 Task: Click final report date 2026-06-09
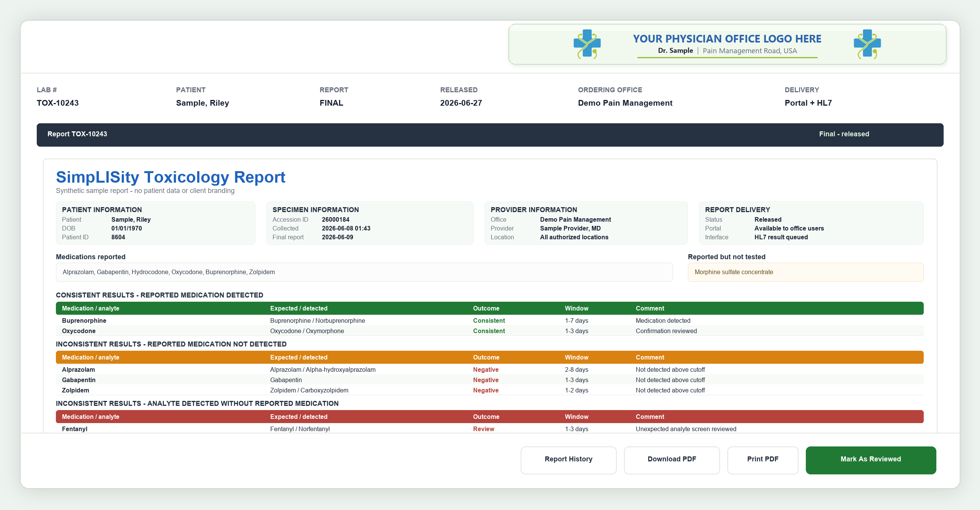pos(338,237)
